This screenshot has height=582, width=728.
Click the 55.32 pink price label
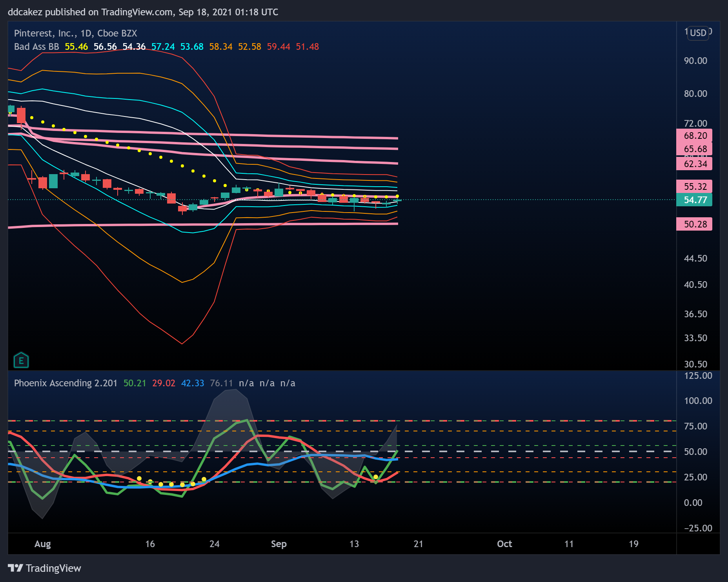695,187
